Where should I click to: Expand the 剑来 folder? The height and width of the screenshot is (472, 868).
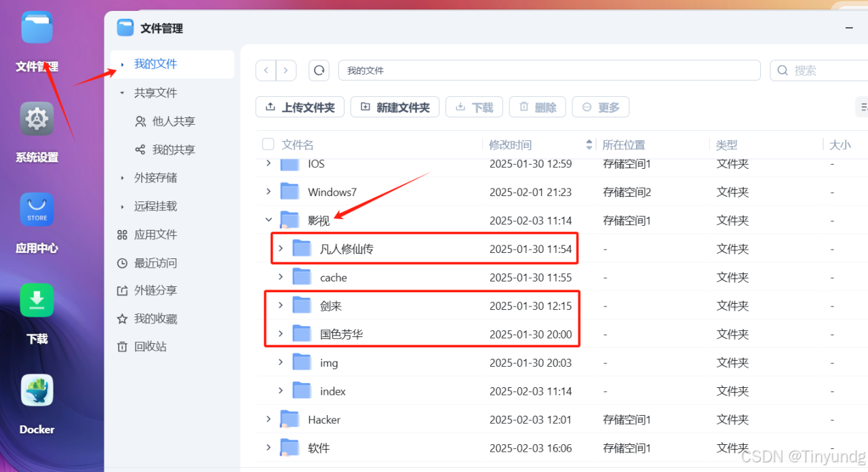coord(280,305)
